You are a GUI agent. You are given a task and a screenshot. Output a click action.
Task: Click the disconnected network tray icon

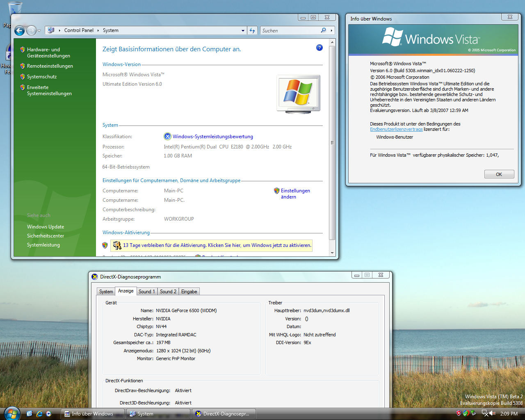tap(485, 413)
